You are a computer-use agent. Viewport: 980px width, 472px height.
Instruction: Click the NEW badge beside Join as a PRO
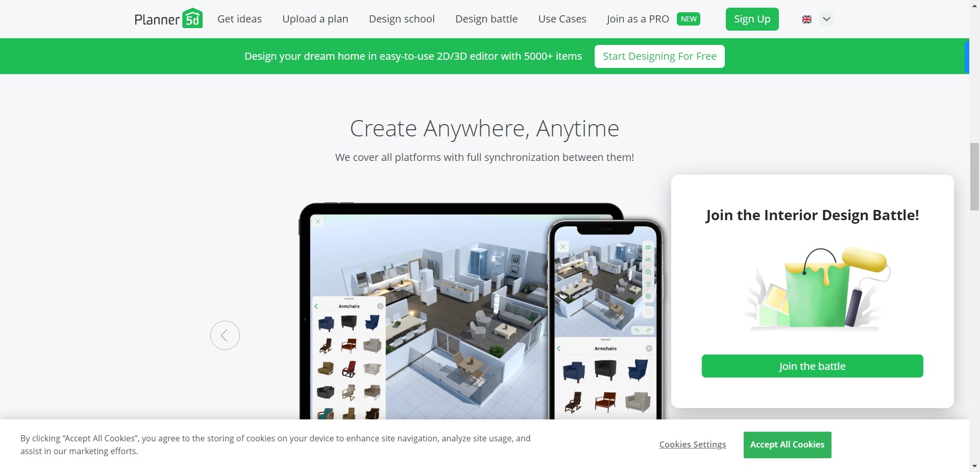(x=689, y=19)
